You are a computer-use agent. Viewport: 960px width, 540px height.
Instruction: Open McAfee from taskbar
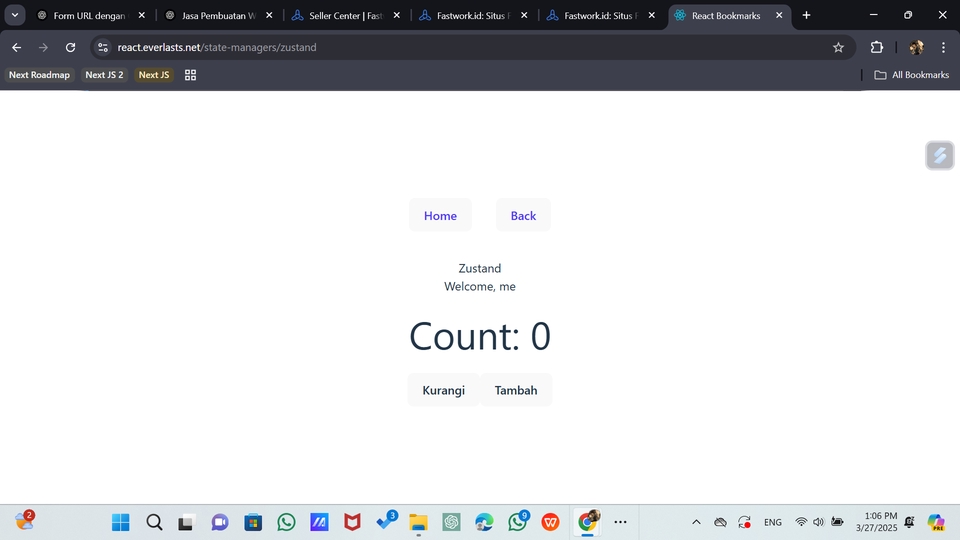(352, 522)
